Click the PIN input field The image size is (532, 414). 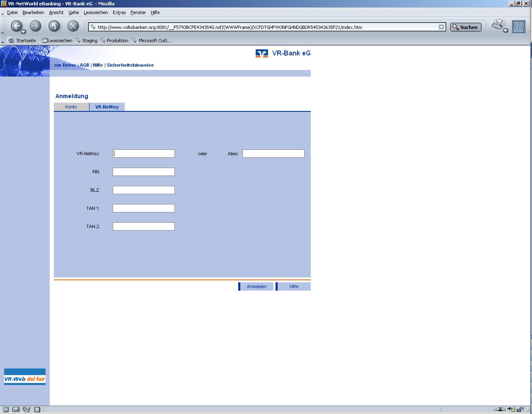pyautogui.click(x=144, y=172)
